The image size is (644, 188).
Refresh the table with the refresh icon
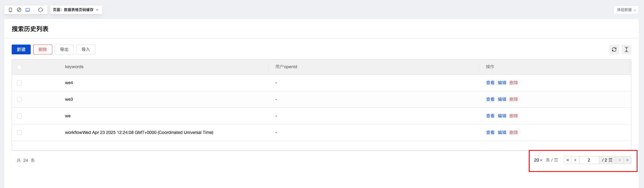614,49
